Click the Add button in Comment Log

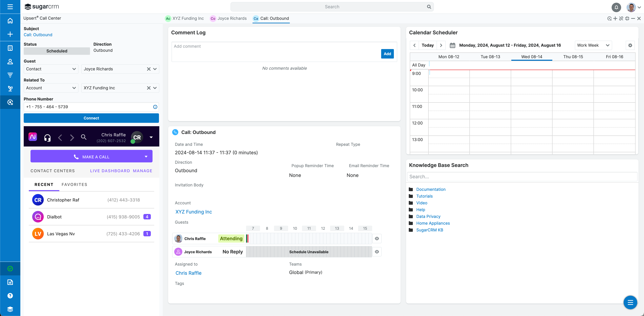tap(387, 54)
